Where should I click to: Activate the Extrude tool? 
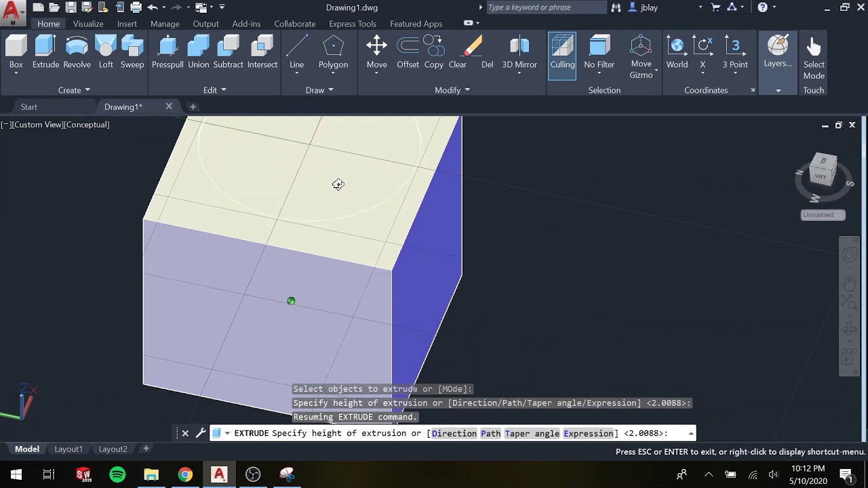[x=45, y=53]
